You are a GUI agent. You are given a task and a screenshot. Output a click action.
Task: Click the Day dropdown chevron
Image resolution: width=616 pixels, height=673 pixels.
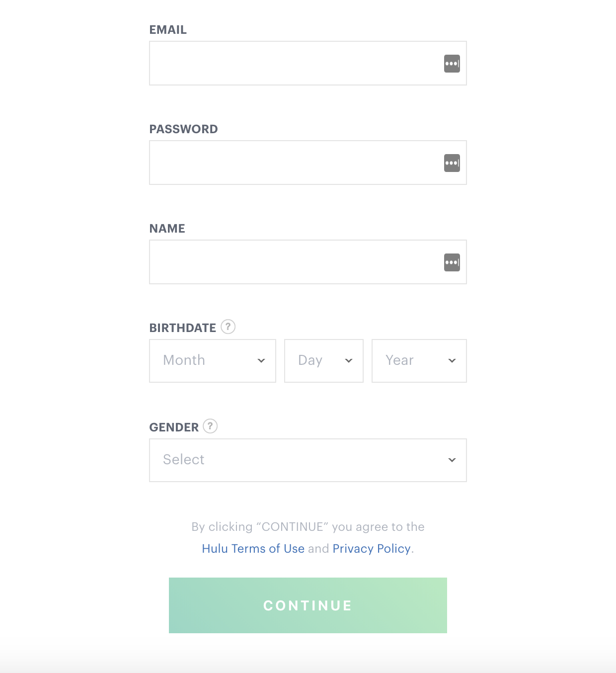[x=349, y=361]
